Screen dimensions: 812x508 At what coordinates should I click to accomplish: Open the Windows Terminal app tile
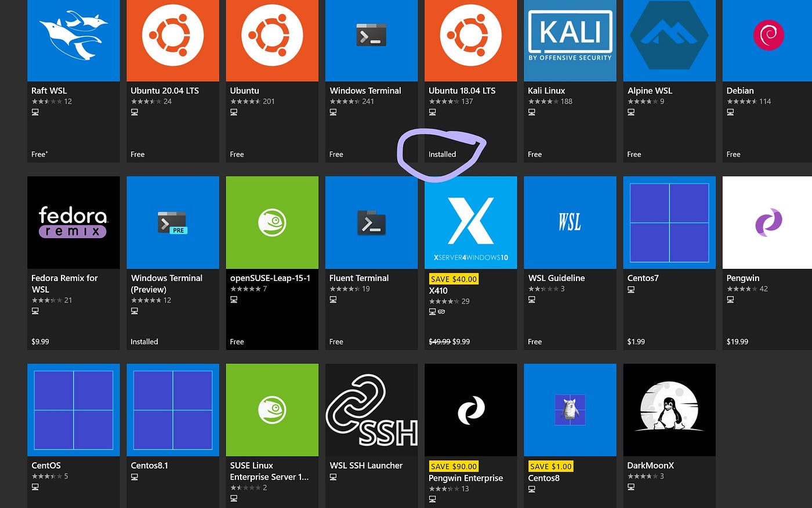pos(371,35)
